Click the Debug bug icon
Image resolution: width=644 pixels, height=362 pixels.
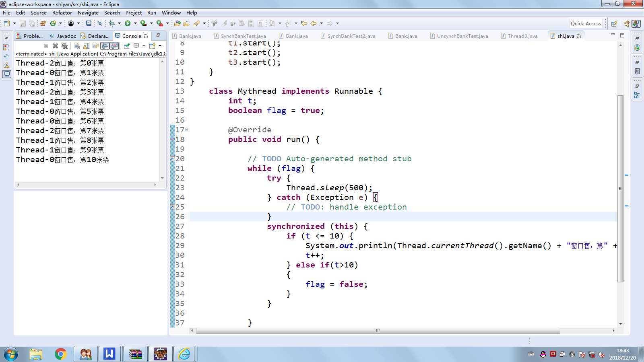112,23
